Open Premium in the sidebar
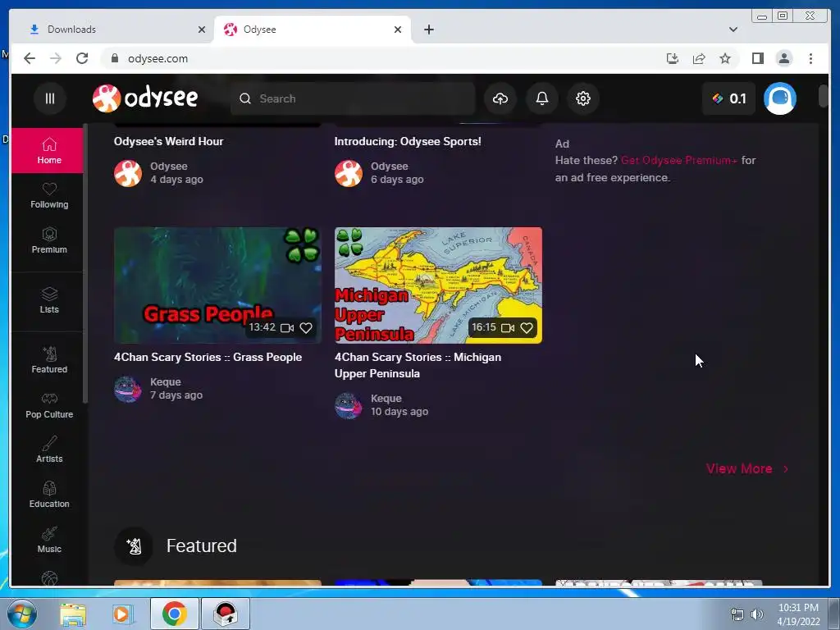840x630 pixels. pos(48,240)
